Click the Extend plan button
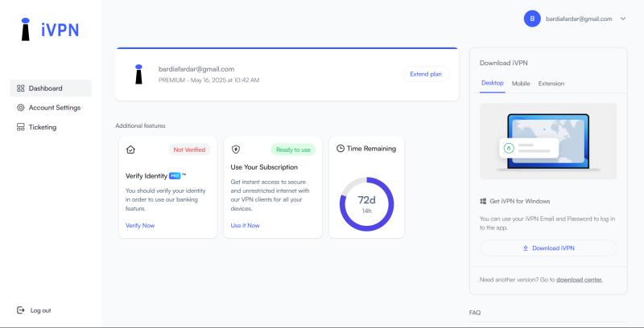The width and height of the screenshot is (644, 328). (x=426, y=74)
